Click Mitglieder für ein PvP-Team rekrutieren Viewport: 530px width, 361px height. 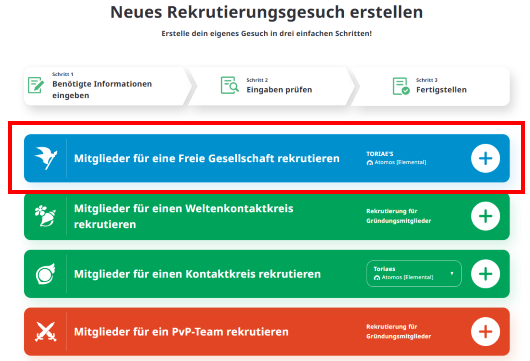(181, 332)
